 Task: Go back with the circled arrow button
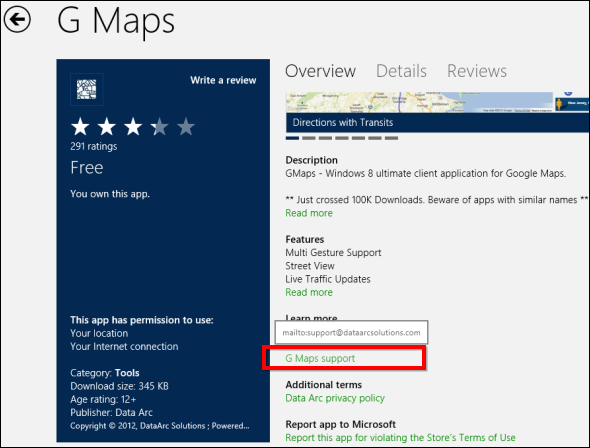(x=17, y=19)
